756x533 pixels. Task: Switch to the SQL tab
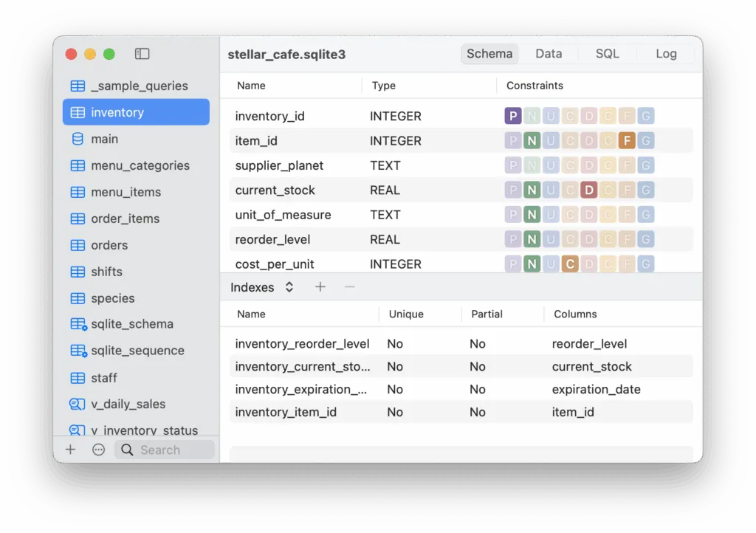point(608,54)
